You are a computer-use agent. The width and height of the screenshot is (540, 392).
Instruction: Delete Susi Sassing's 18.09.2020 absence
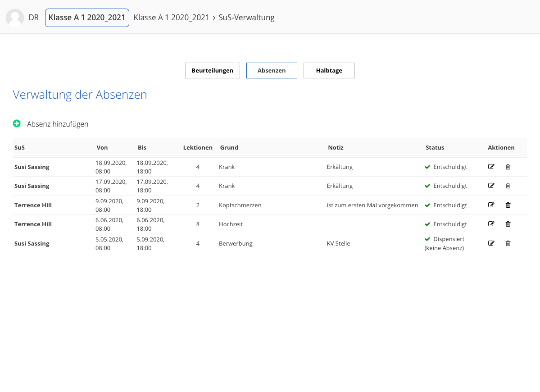(x=508, y=167)
